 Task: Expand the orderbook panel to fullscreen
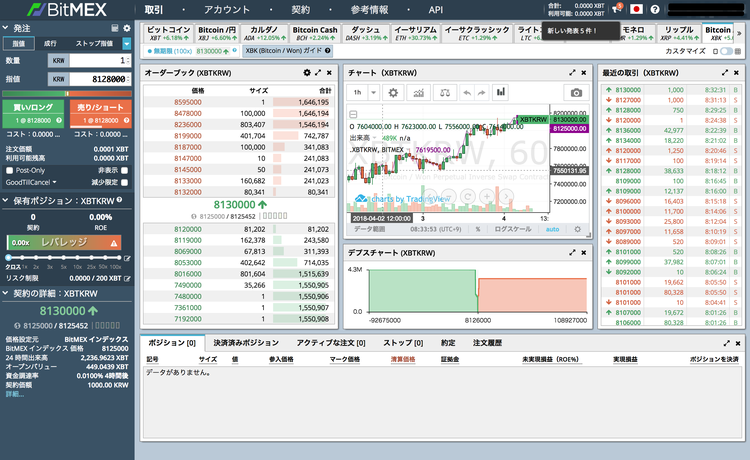click(x=318, y=73)
